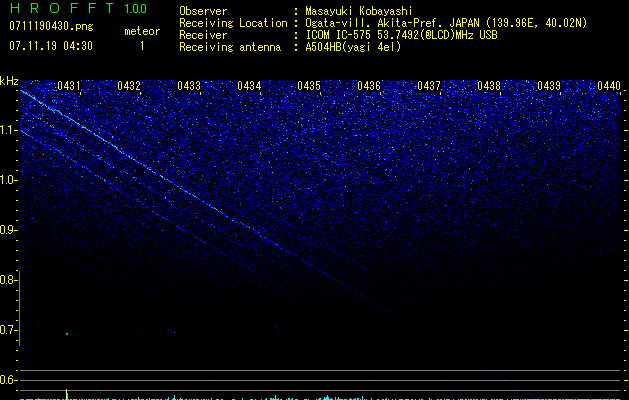Click the 0438 time marker

489,86
